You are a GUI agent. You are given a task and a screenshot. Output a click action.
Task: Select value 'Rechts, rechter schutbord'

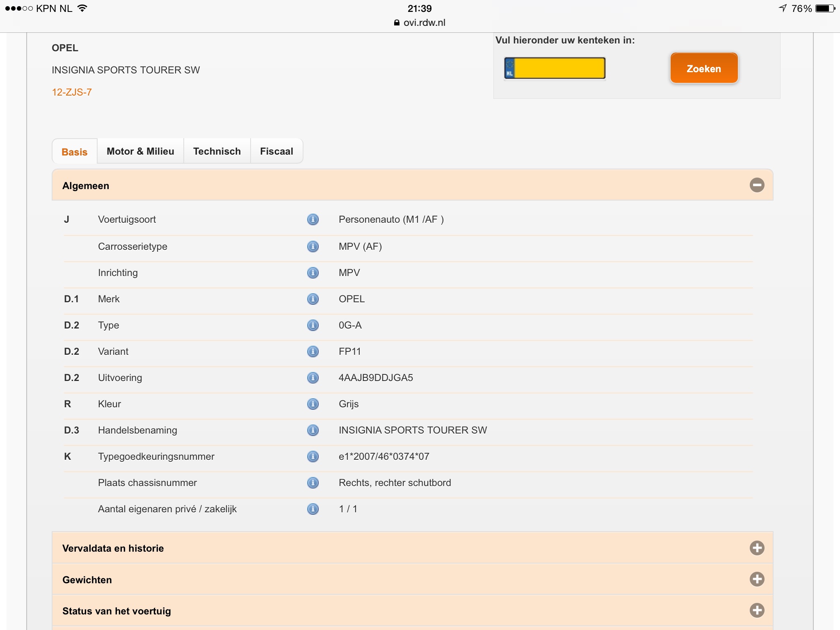395,483
